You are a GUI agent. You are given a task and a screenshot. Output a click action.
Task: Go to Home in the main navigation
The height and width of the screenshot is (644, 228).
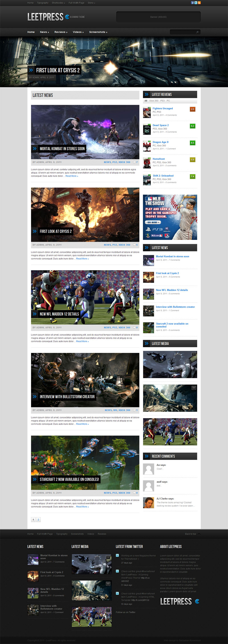31,32
